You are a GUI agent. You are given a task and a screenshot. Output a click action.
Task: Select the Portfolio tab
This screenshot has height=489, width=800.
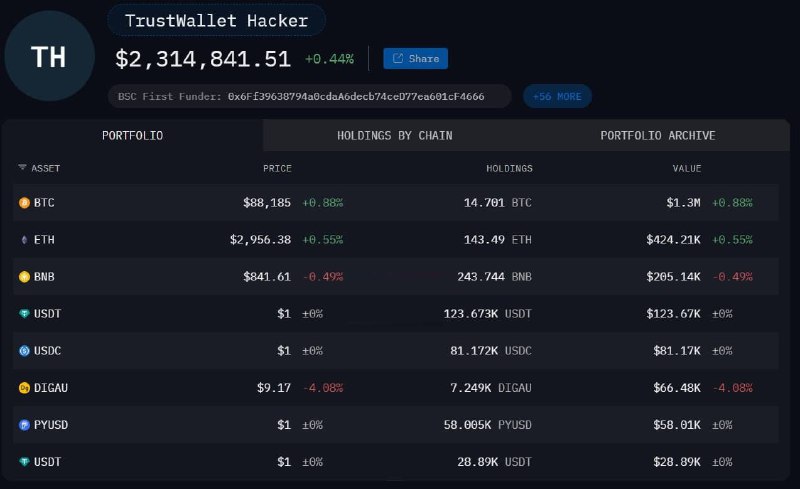click(133, 135)
